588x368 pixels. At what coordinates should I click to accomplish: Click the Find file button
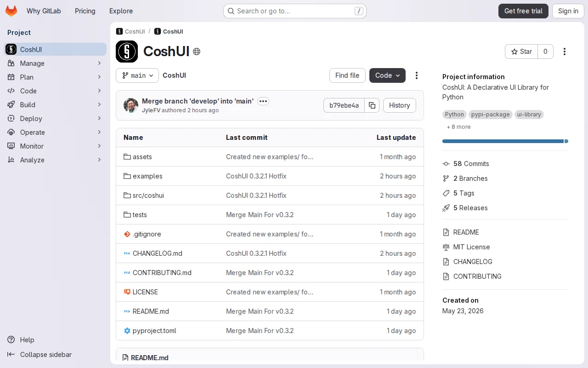point(347,75)
